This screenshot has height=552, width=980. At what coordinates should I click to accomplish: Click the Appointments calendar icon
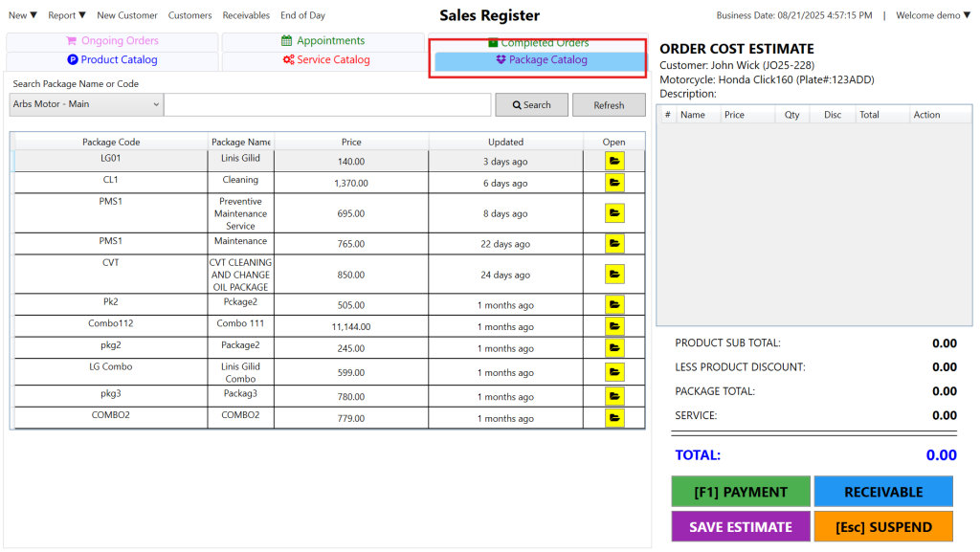point(286,40)
